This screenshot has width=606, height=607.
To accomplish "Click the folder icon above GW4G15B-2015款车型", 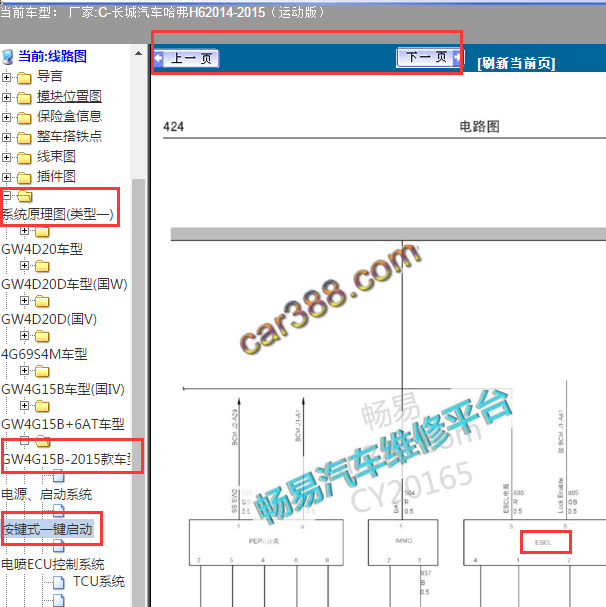I will 43,441.
